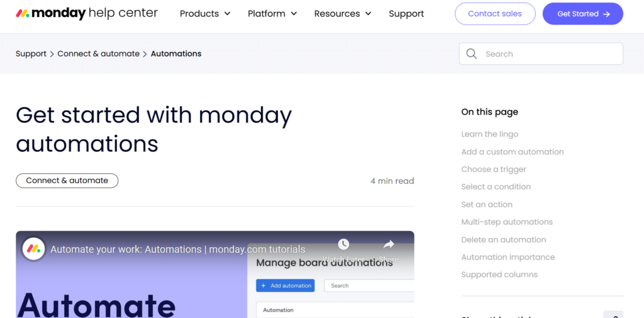
Task: Click the monday help center logo
Action: [87, 14]
